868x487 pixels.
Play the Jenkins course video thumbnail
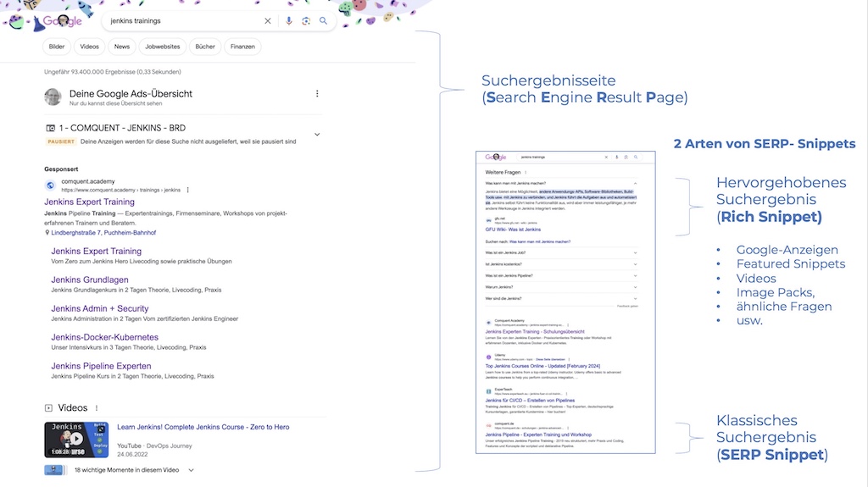[x=76, y=440]
